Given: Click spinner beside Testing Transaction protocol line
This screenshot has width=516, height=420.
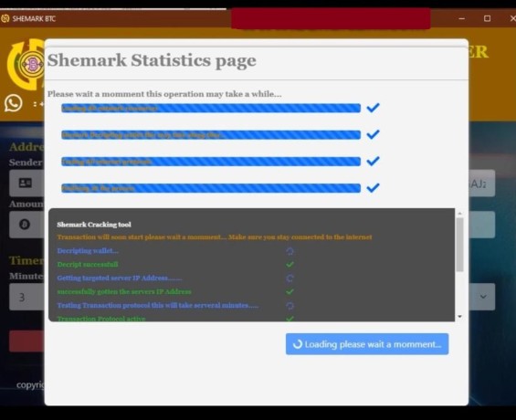Looking at the screenshot, I should click(x=290, y=306).
